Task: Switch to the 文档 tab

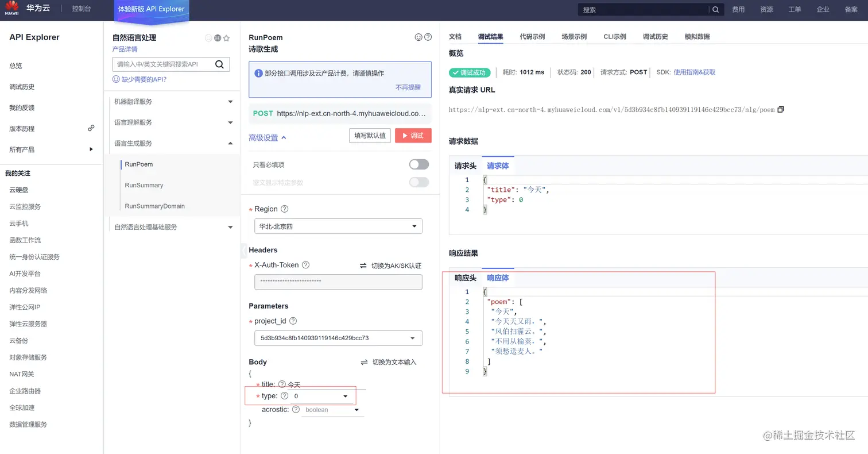Action: (x=455, y=37)
